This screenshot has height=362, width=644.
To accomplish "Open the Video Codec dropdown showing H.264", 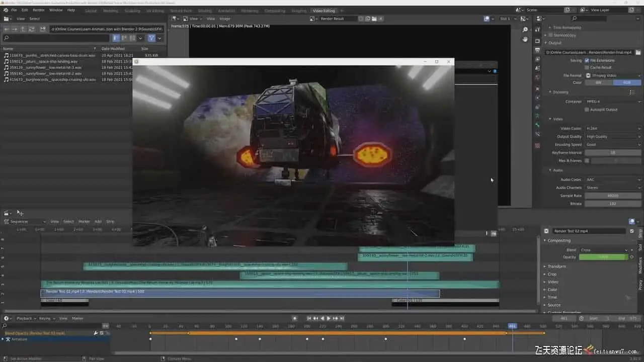I will 613,129.
